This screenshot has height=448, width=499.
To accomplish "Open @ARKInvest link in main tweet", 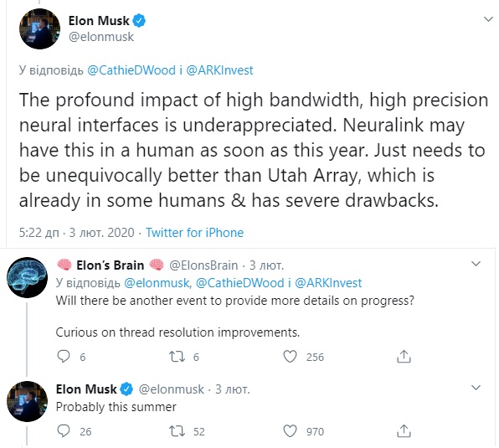I will 219,70.
